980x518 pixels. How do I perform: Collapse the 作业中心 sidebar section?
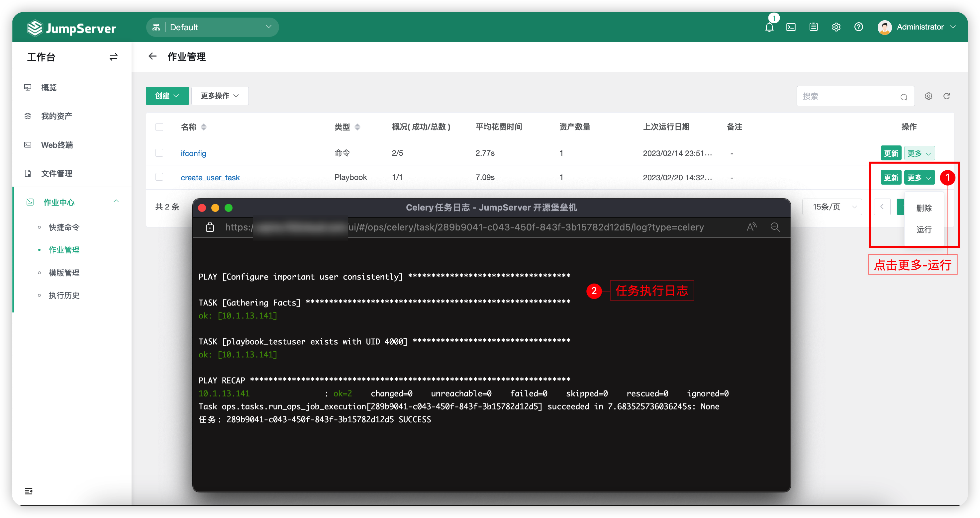pyautogui.click(x=116, y=202)
